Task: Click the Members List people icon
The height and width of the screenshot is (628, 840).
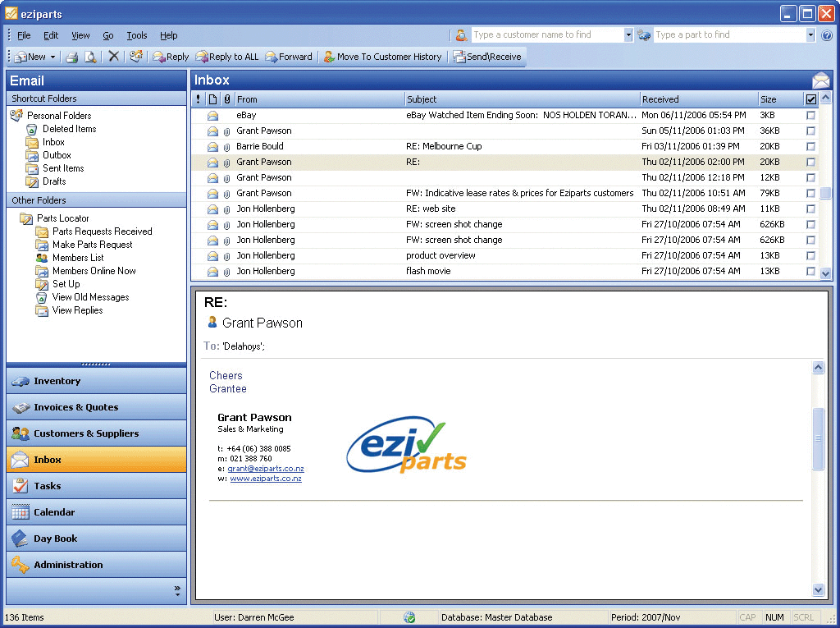Action: pyautogui.click(x=42, y=258)
